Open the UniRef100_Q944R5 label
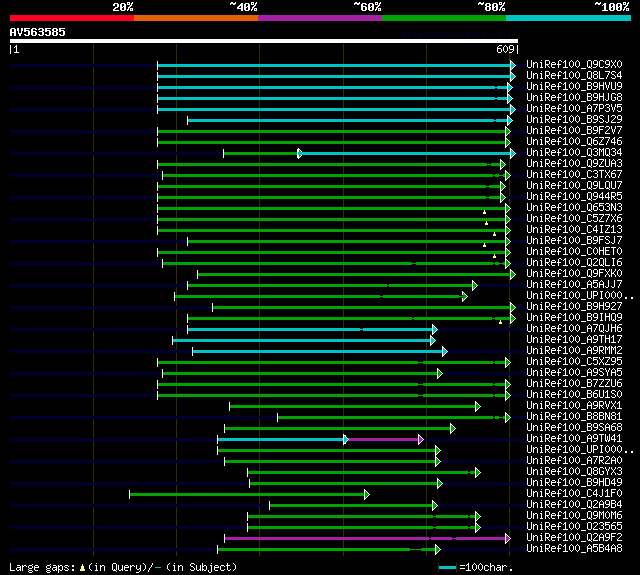640x575 pixels. click(x=574, y=197)
